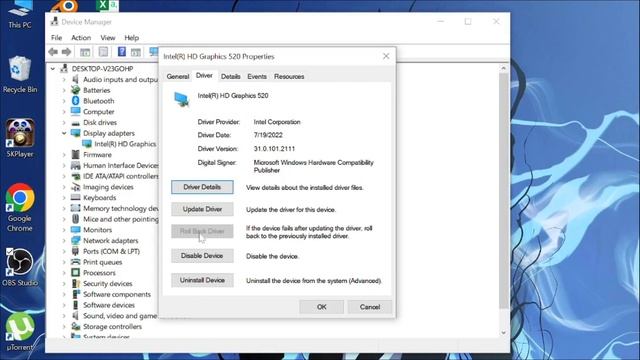The width and height of the screenshot is (640, 360).
Task: Click the Update Driver button
Action: coord(202,209)
